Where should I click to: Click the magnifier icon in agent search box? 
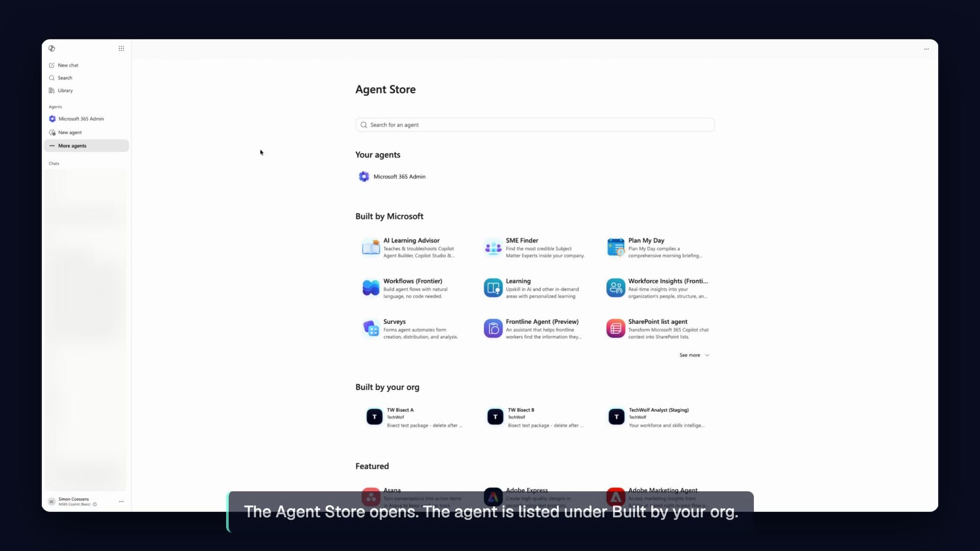[364, 125]
